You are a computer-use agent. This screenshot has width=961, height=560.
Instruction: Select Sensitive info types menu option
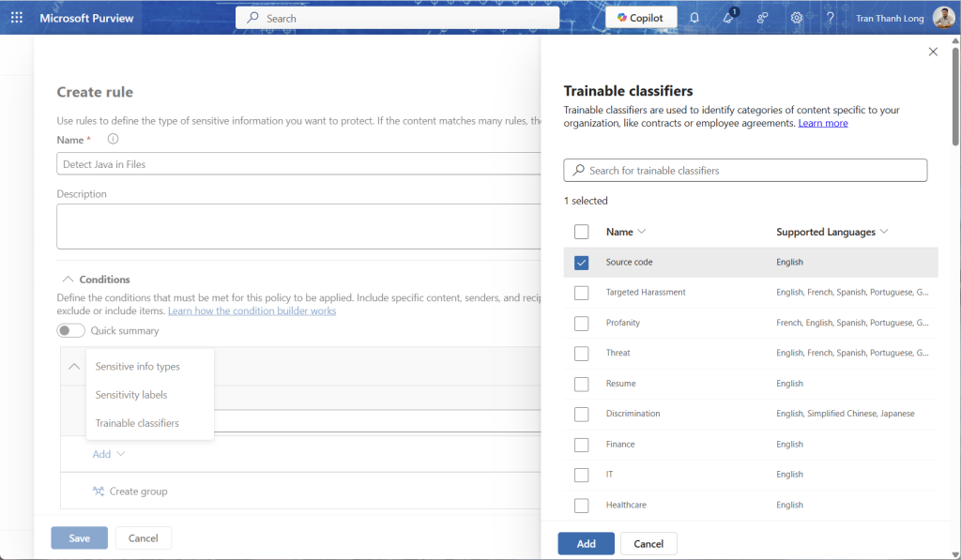tap(137, 367)
